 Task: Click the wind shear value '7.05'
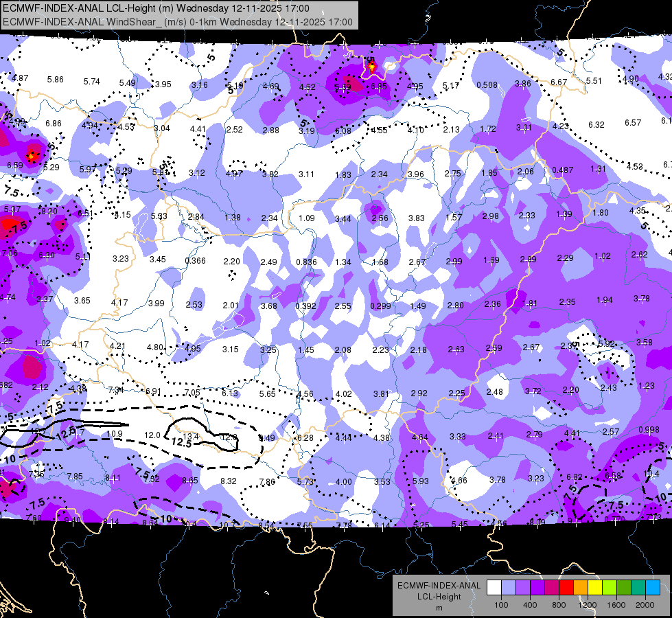pos(192,393)
